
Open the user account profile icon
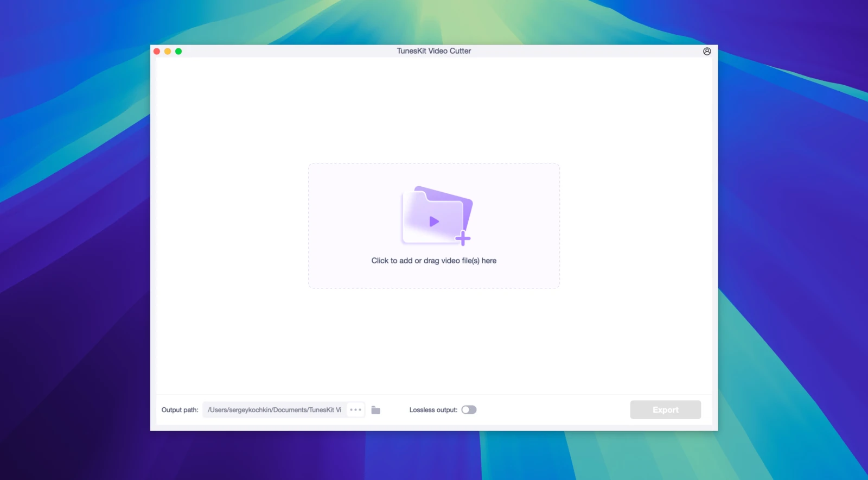point(707,51)
